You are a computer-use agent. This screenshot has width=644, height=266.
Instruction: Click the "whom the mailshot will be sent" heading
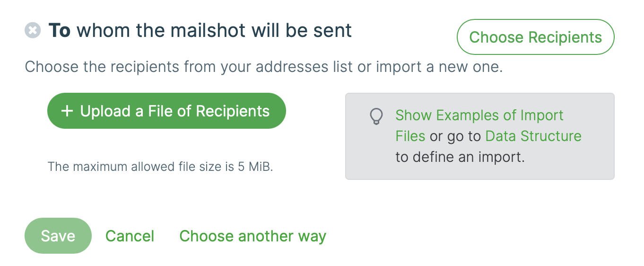(x=214, y=31)
